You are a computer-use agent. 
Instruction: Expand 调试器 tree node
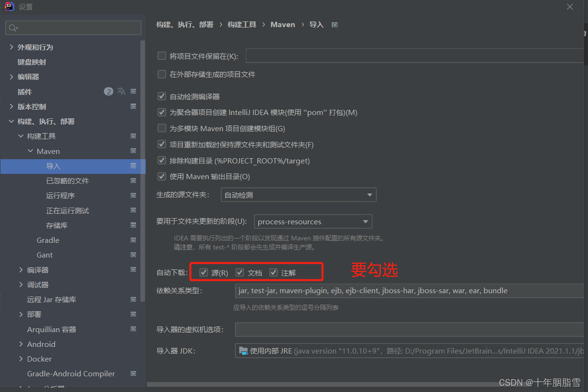(21, 285)
